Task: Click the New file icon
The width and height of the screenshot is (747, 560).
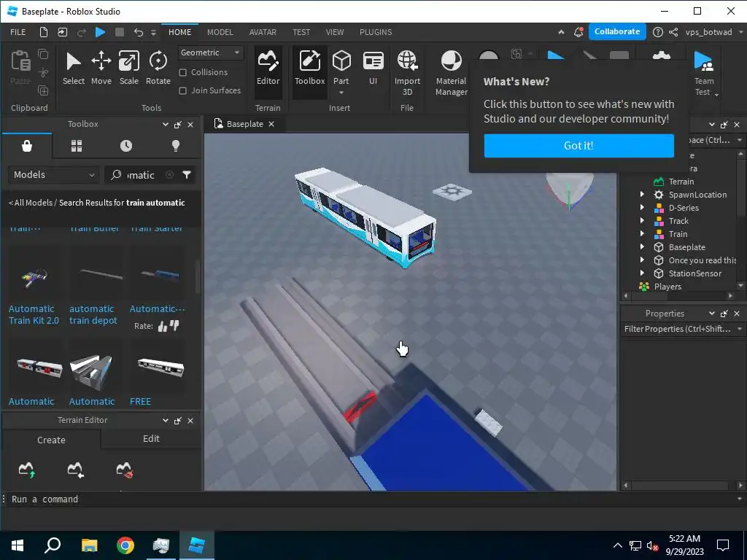Action: (x=43, y=32)
